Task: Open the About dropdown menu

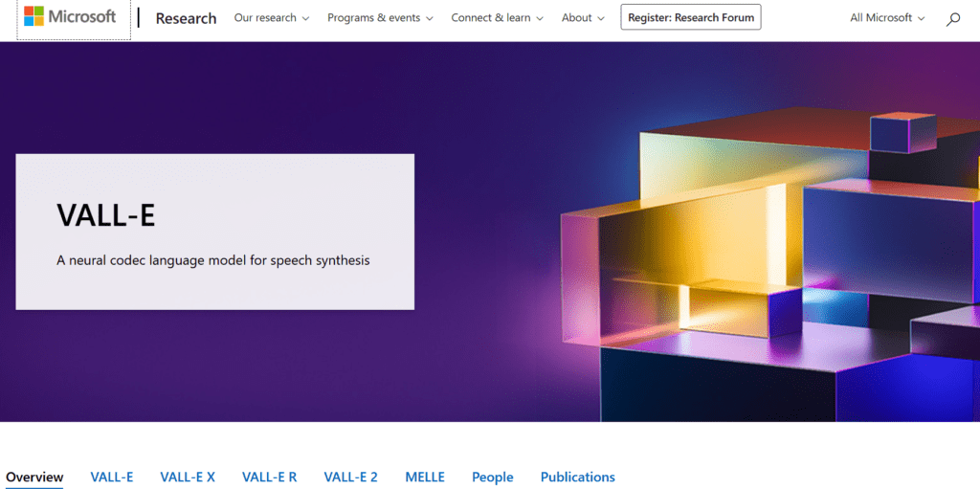Action: (583, 18)
